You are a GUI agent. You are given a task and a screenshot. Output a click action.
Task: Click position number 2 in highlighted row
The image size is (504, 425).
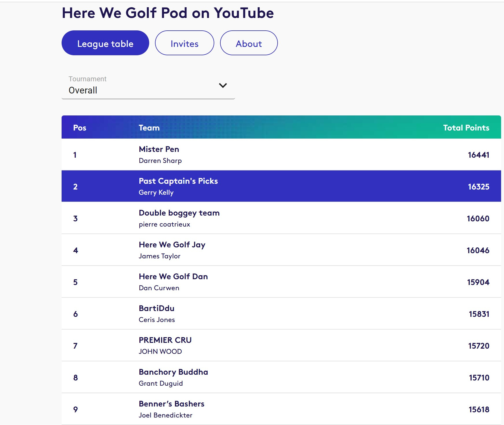point(75,187)
